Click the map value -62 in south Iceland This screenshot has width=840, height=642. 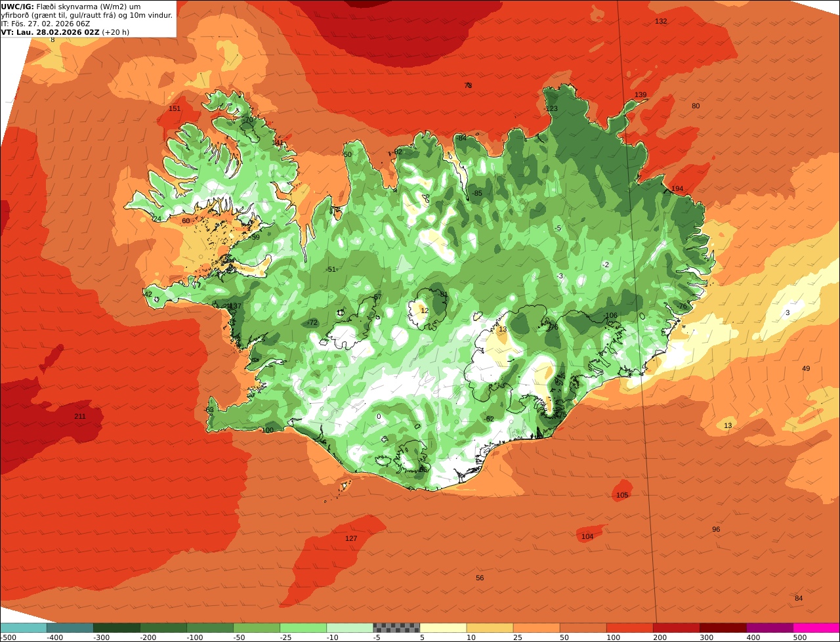(x=488, y=419)
